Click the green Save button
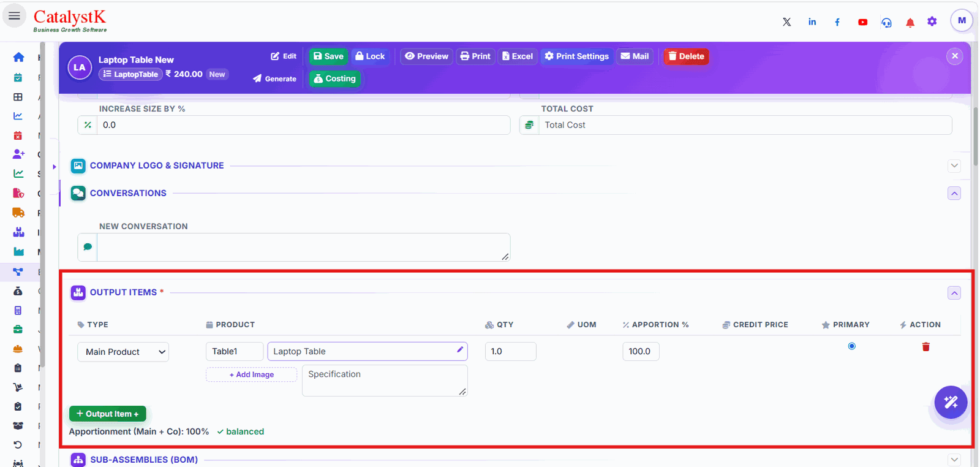980x467 pixels. click(328, 56)
